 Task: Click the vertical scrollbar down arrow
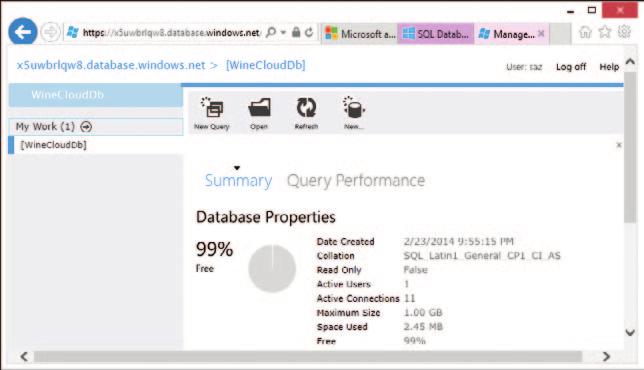click(630, 332)
